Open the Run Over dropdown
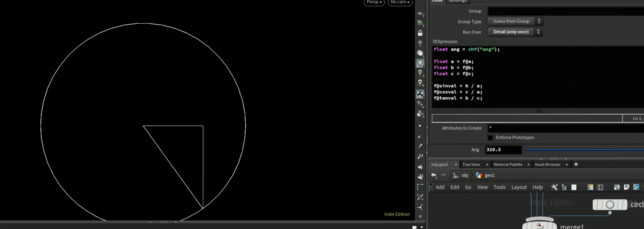 (515, 32)
